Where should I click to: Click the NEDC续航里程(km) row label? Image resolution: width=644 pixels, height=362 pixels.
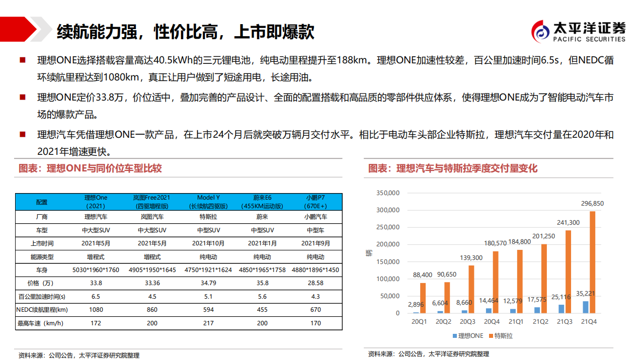pos(42,310)
